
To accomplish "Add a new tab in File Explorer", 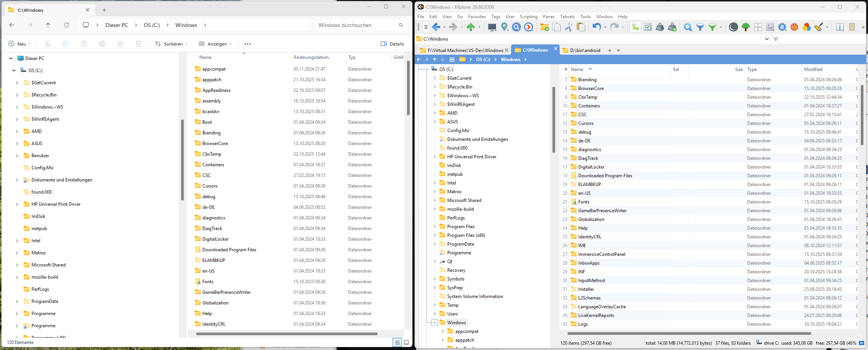I will [104, 10].
